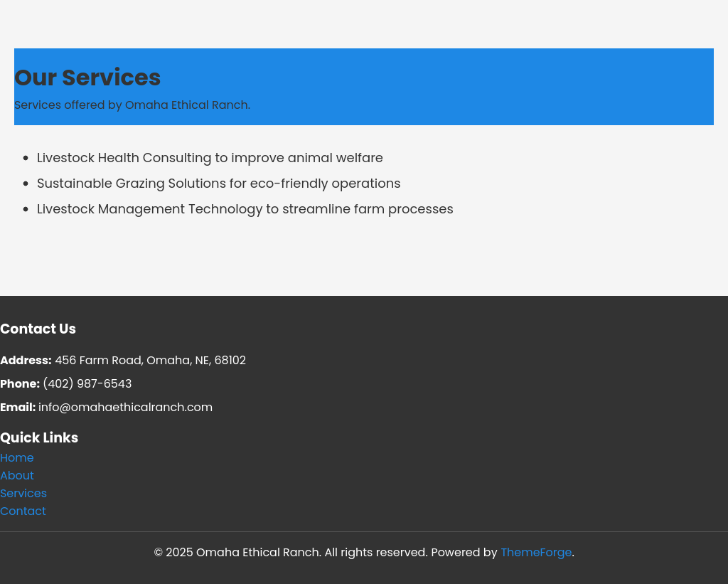Click the 'Services offered by Omaha Ethical Ranch' subtitle

(132, 105)
